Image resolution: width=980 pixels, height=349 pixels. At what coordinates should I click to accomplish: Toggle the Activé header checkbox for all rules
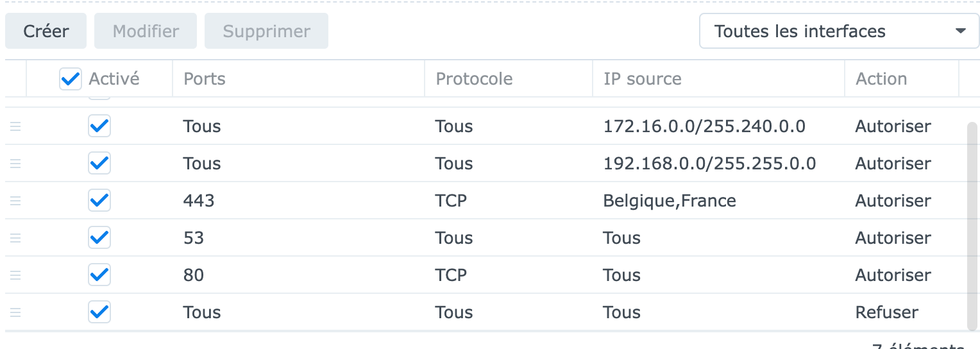(x=70, y=79)
